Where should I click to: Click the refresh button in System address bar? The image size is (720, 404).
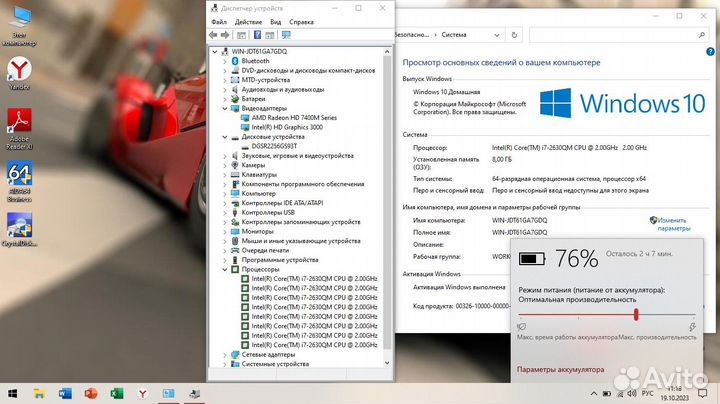514,35
